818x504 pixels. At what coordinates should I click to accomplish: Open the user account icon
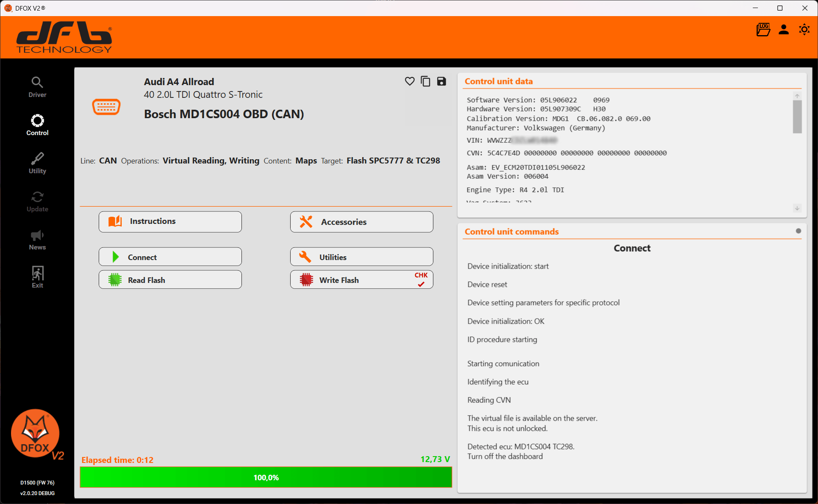784,30
